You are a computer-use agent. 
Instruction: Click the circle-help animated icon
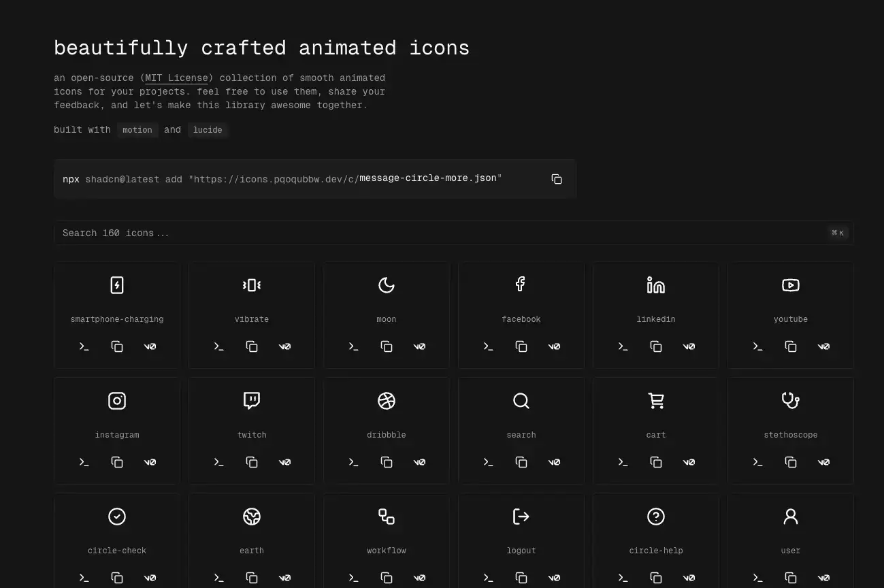tap(656, 517)
